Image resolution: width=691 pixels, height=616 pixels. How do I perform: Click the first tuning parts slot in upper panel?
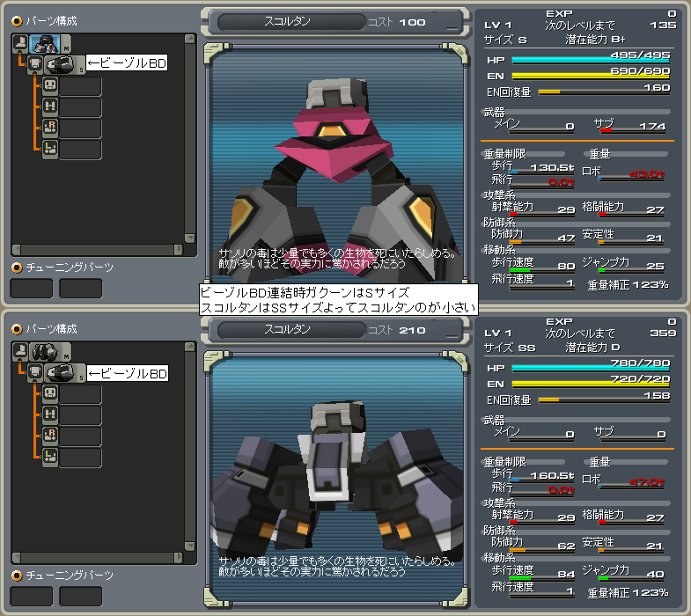point(32,289)
